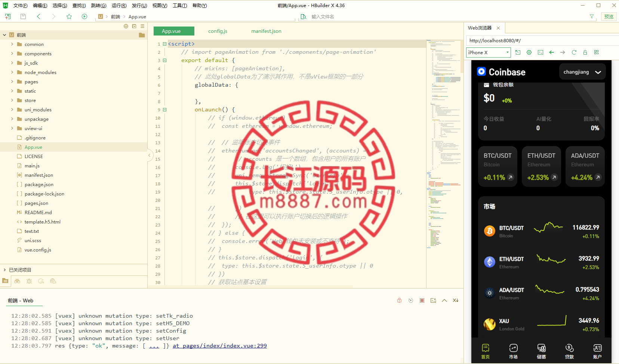Expand the uview-ui folder
The height and width of the screenshot is (364, 619).
click(x=12, y=128)
